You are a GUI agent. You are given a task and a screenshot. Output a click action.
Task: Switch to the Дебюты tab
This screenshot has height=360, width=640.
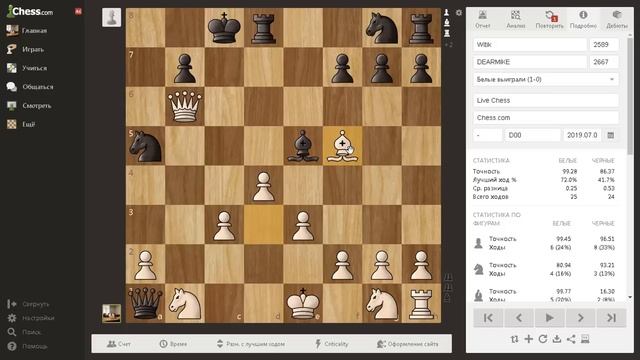617,20
